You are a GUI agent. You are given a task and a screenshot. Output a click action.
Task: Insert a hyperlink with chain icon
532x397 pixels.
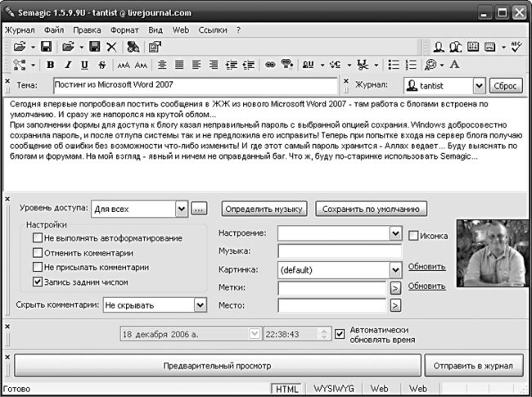point(270,65)
